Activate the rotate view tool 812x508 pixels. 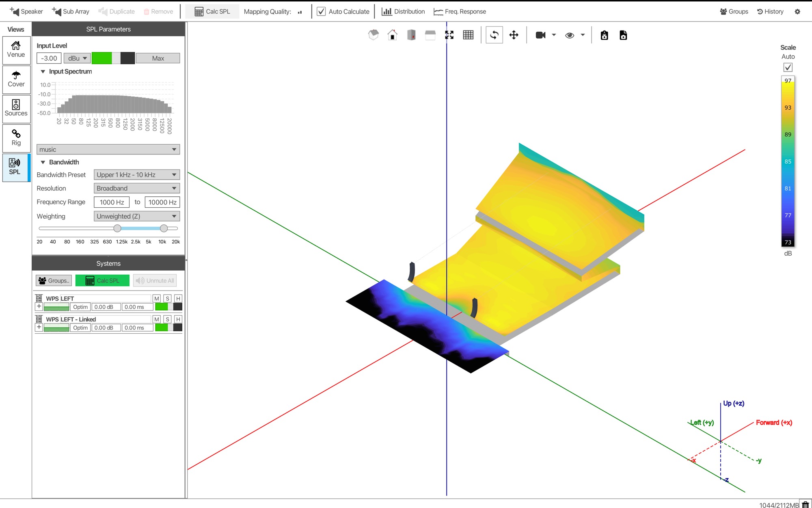pyautogui.click(x=494, y=35)
